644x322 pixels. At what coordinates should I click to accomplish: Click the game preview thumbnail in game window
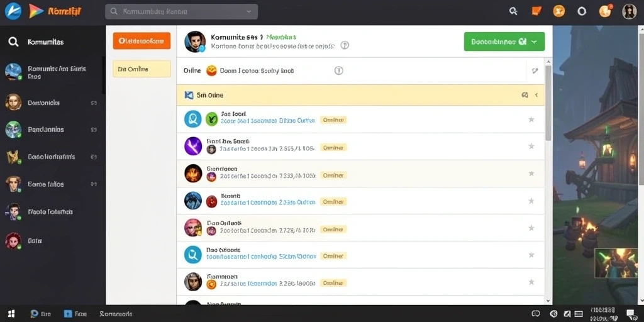click(x=616, y=262)
